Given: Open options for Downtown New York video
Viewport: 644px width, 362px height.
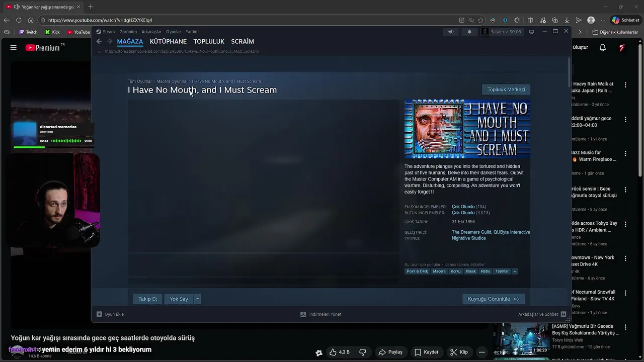Looking at the screenshot, I should coord(625,258).
